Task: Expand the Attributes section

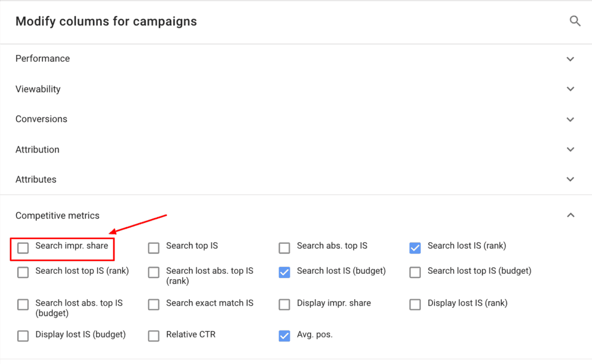Action: point(571,180)
